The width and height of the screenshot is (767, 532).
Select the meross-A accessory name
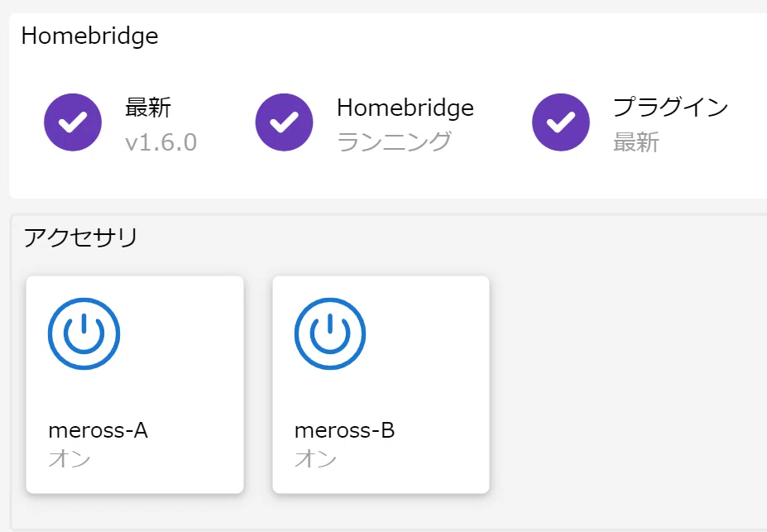click(x=98, y=430)
